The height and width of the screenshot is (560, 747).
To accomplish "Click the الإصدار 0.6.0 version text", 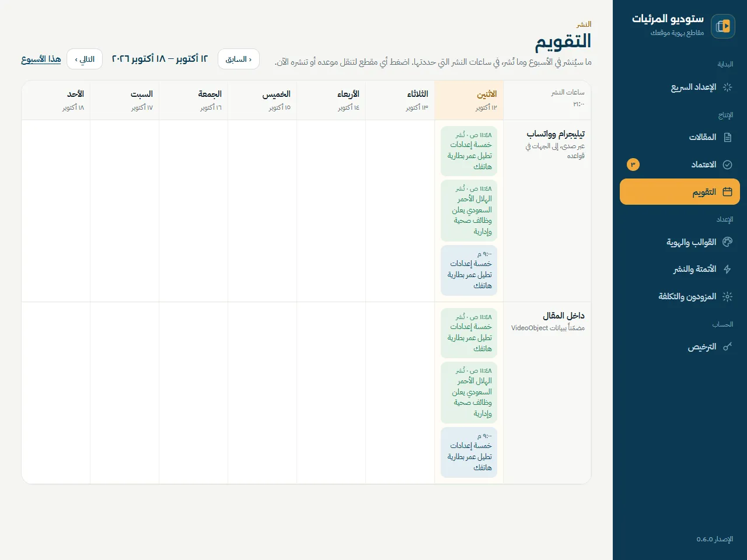I will click(714, 539).
